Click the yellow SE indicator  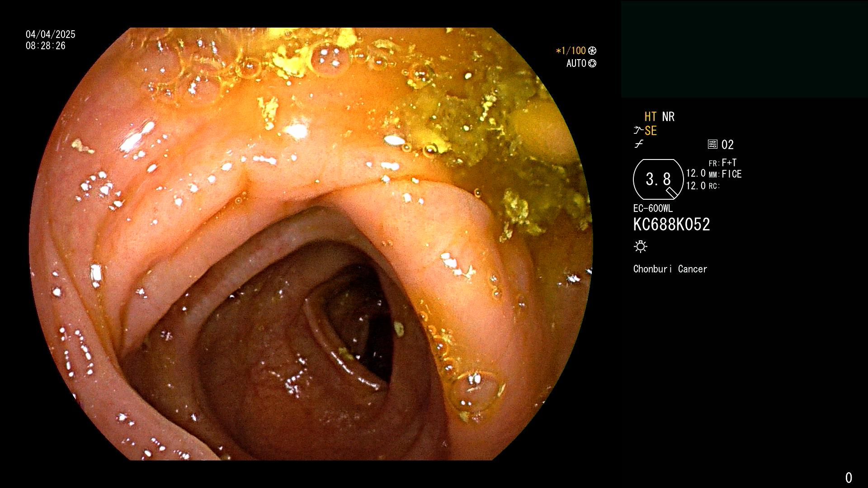pos(651,131)
